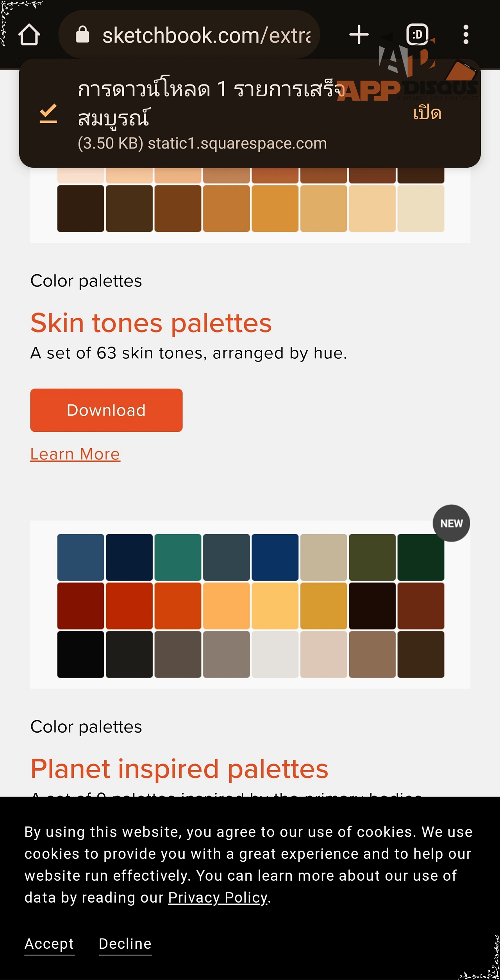Screen dimensions: 500x980
Task: Tap the download notification file details
Action: pyautogui.click(x=202, y=143)
